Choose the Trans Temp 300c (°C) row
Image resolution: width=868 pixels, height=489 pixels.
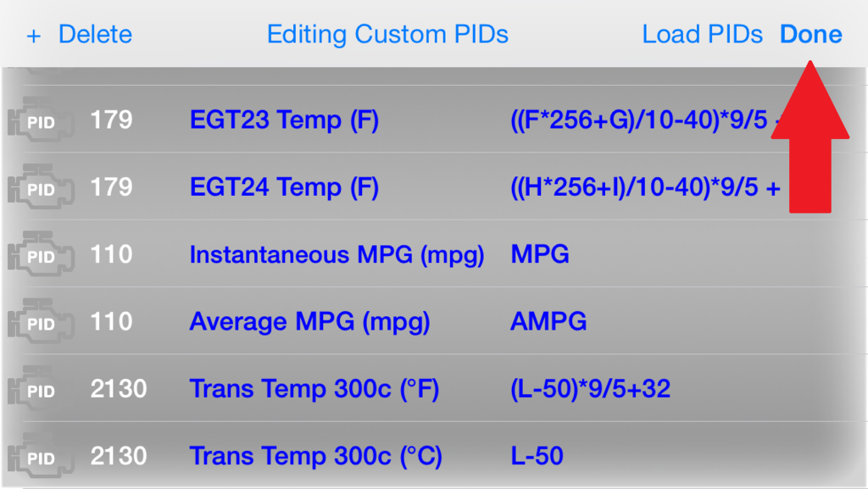434,455
